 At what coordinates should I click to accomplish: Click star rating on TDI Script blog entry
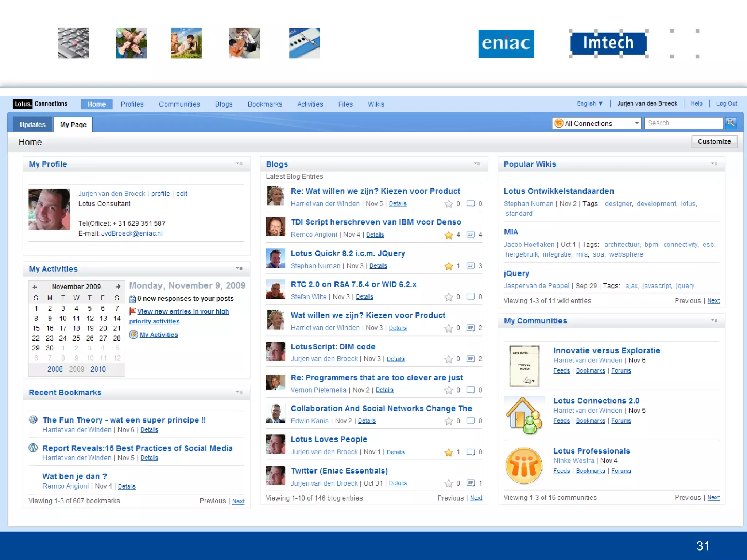click(x=448, y=235)
